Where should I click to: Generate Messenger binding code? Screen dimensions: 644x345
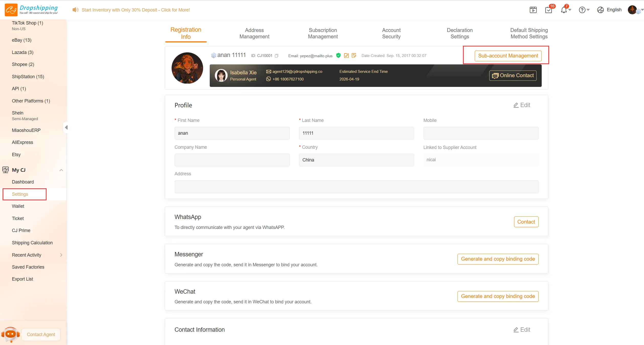498,259
